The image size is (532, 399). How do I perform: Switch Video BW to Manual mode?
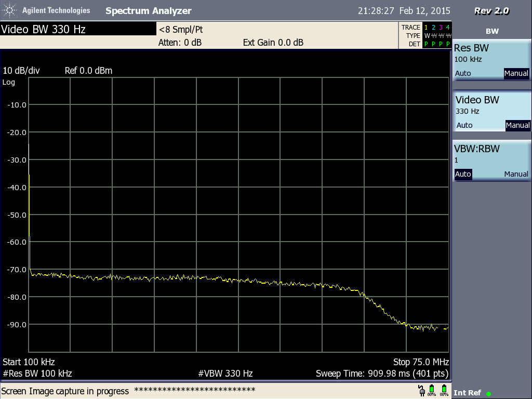[x=517, y=125]
